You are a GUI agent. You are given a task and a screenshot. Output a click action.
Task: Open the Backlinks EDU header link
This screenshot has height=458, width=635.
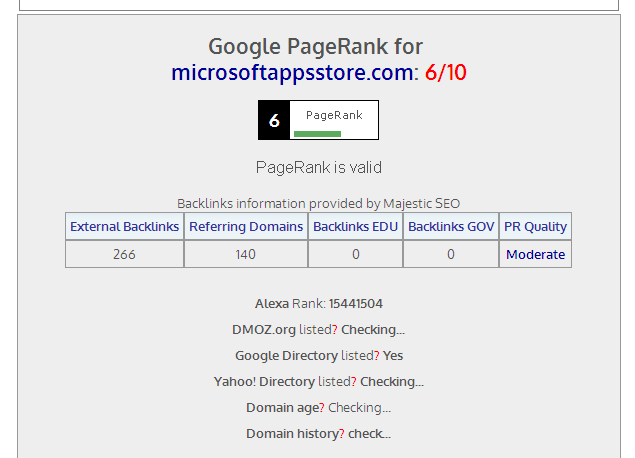[x=355, y=226]
